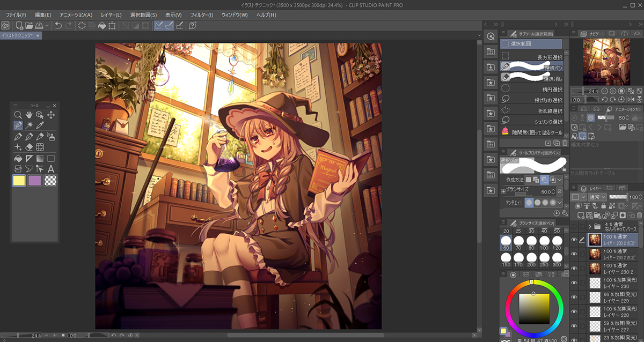Activate the Fill bucket tool
The image size is (644, 342).
(x=18, y=158)
